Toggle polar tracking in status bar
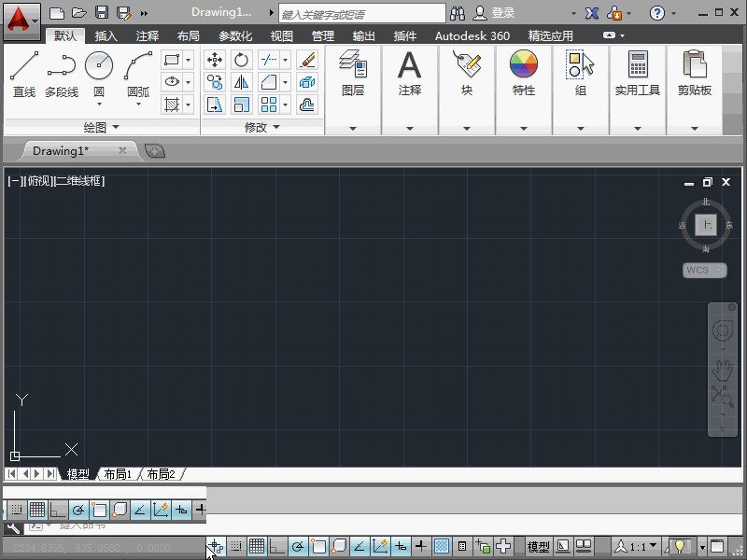 (297, 546)
